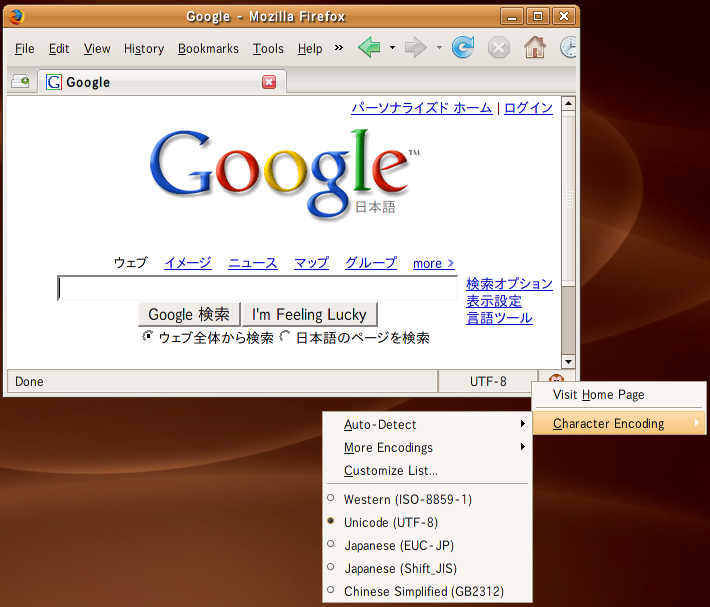710x607 pixels.
Task: Open the History menu
Action: click(x=144, y=48)
